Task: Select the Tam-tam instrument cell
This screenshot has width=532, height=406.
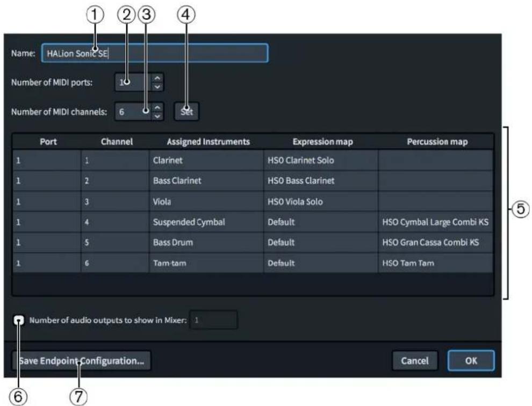Action: tap(206, 263)
